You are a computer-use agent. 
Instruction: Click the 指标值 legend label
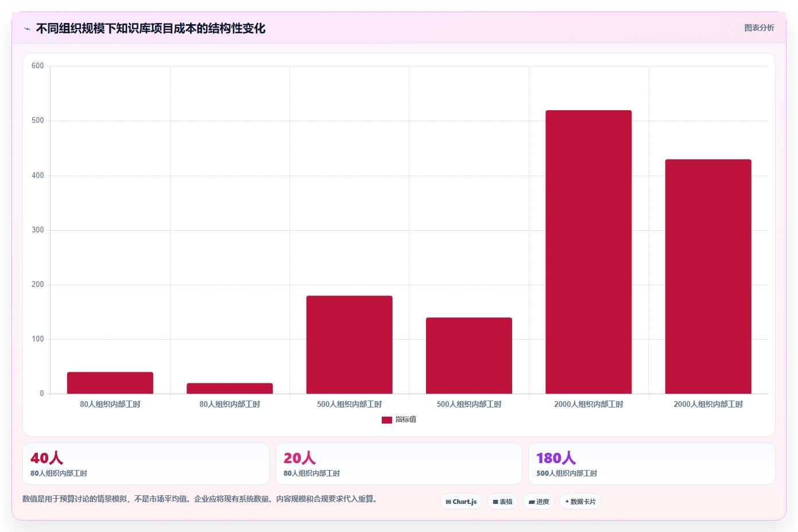[406, 420]
